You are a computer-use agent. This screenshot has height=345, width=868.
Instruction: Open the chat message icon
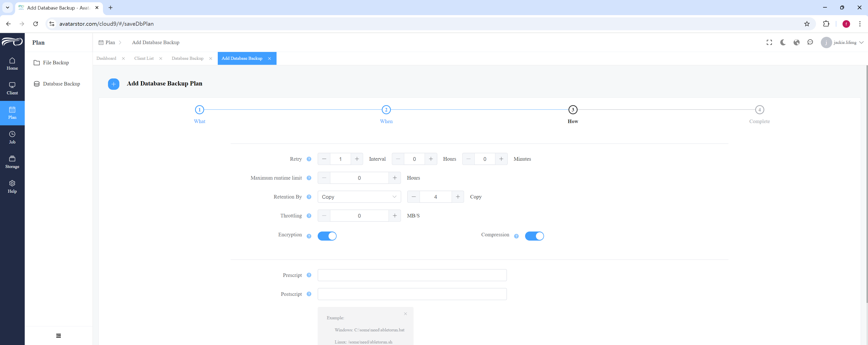coord(810,42)
